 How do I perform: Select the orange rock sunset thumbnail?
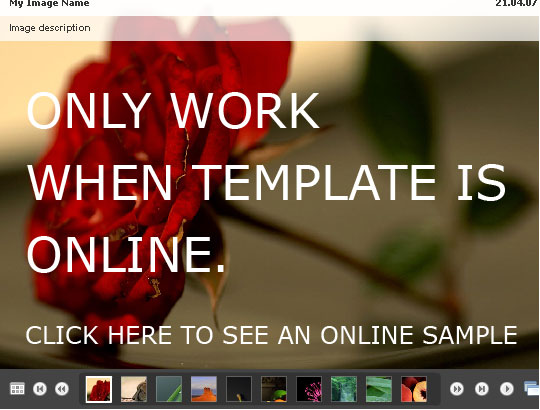coord(204,389)
